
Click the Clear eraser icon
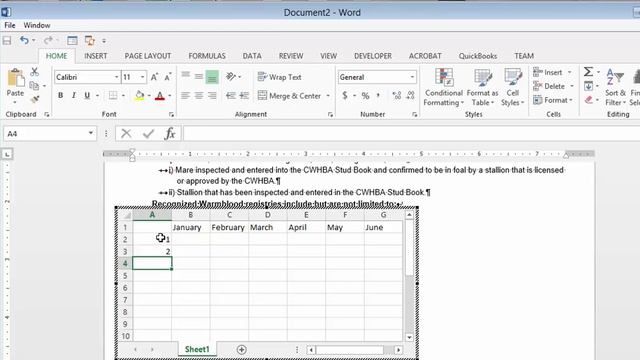589,100
